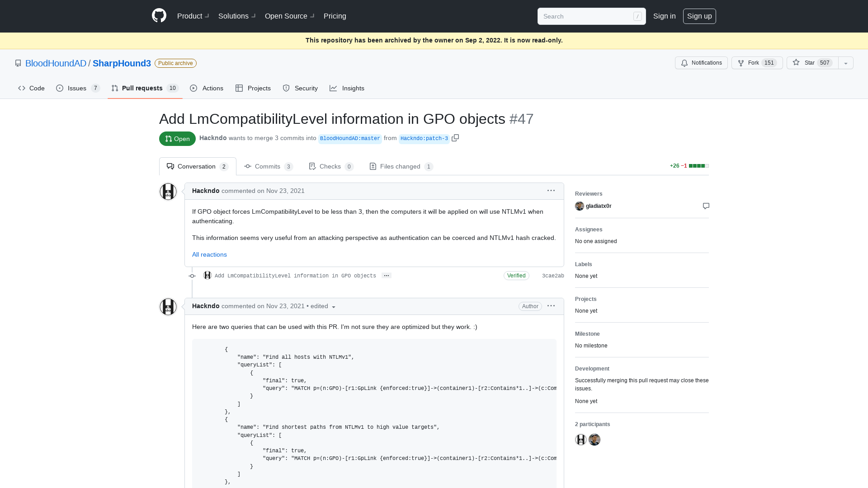The height and width of the screenshot is (488, 868).
Task: Click the second participant avatar
Action: tap(594, 440)
